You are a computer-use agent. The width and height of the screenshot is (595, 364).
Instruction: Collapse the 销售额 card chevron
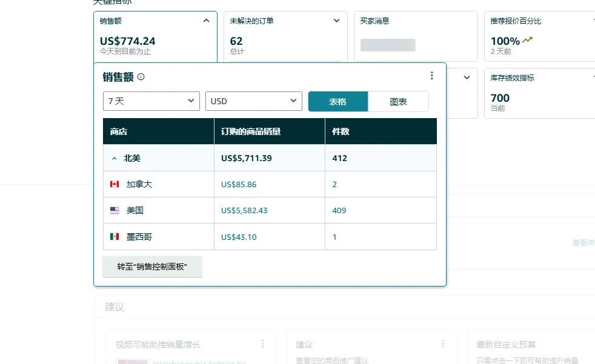(207, 21)
